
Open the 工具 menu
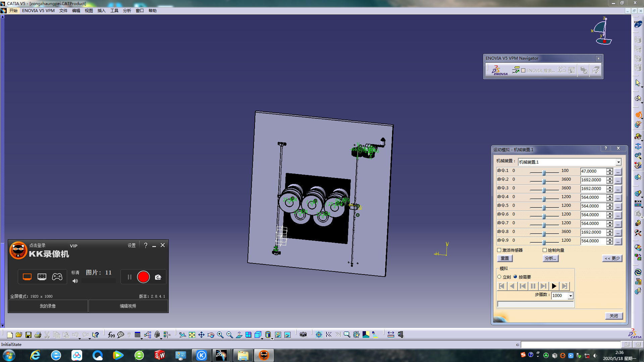point(114,11)
